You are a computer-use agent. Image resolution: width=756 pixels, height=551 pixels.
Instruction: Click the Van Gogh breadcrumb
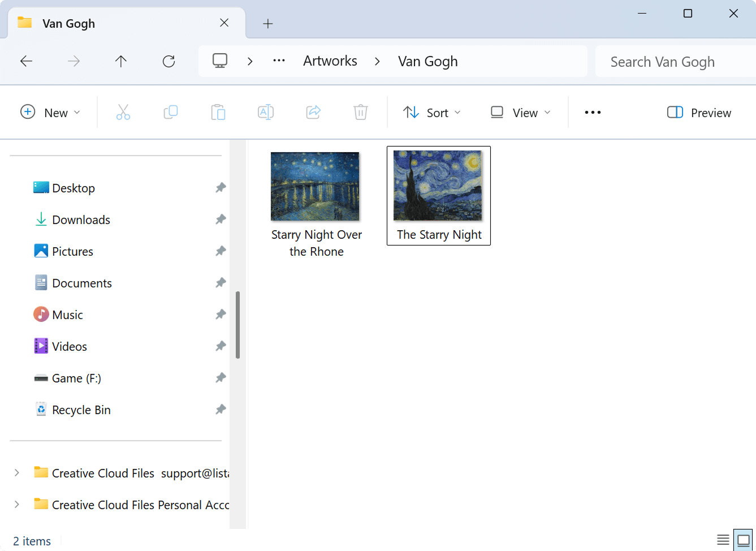tap(428, 61)
